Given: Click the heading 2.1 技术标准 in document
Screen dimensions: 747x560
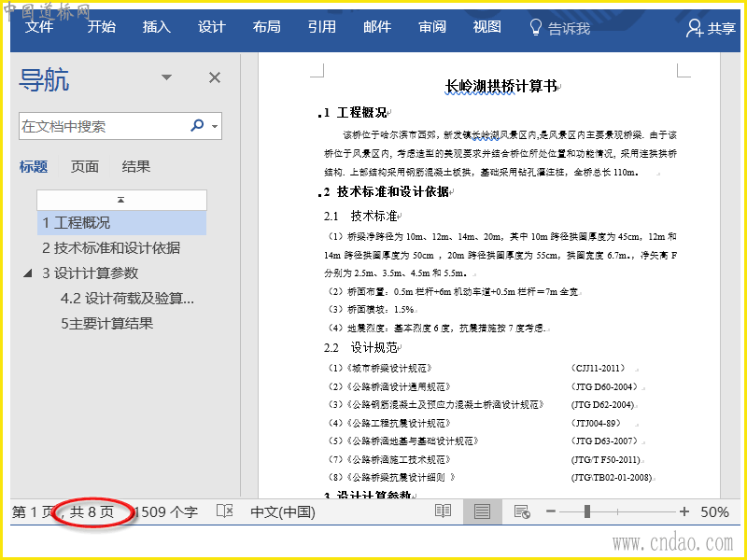Looking at the screenshot, I should tap(360, 216).
